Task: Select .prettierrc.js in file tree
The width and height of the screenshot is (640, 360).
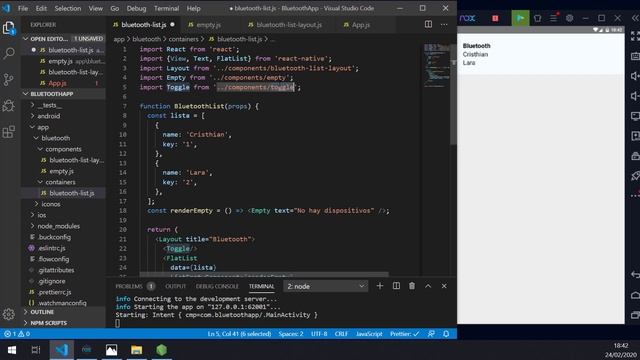Action: click(54, 292)
